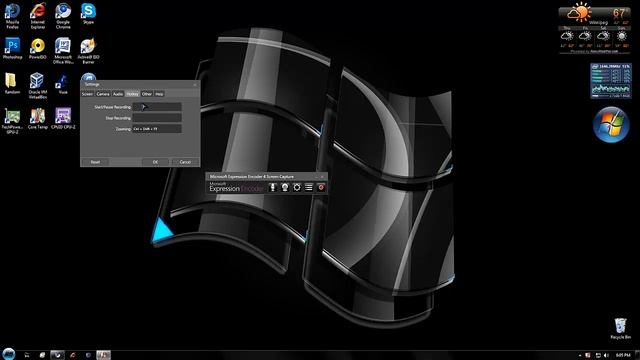Click Cancel in the Settings dialog
The image size is (640, 360).
coord(185,162)
